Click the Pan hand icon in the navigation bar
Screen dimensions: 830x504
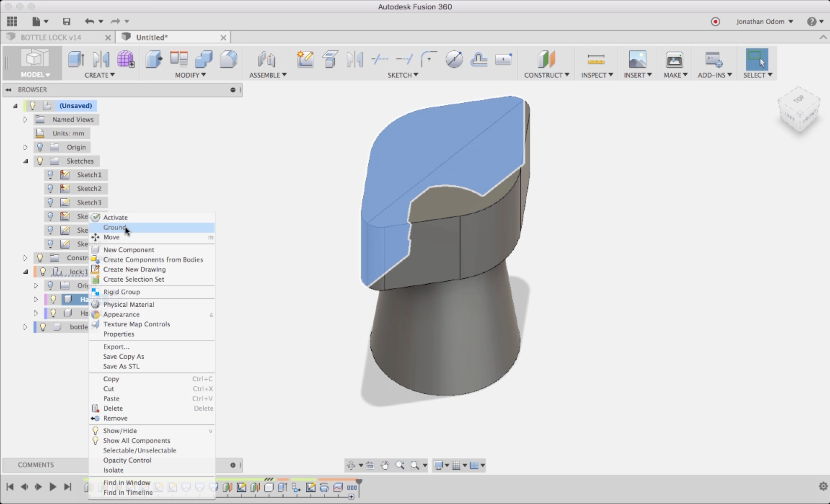(385, 465)
